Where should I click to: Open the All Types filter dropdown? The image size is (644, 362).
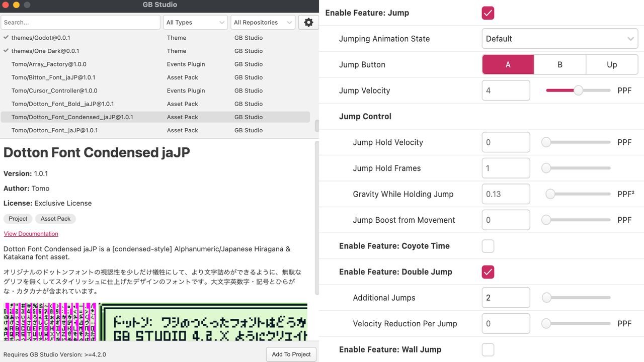tap(195, 22)
